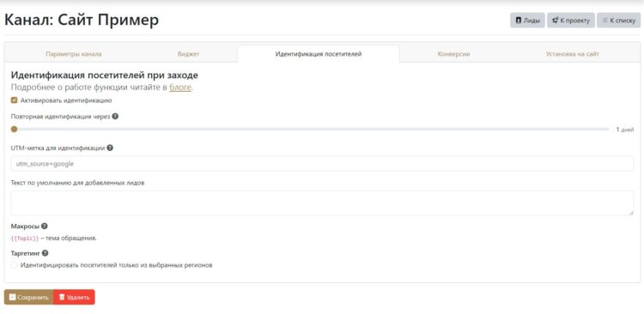
Task: Show help icon next to UTM-метка
Action: click(110, 148)
